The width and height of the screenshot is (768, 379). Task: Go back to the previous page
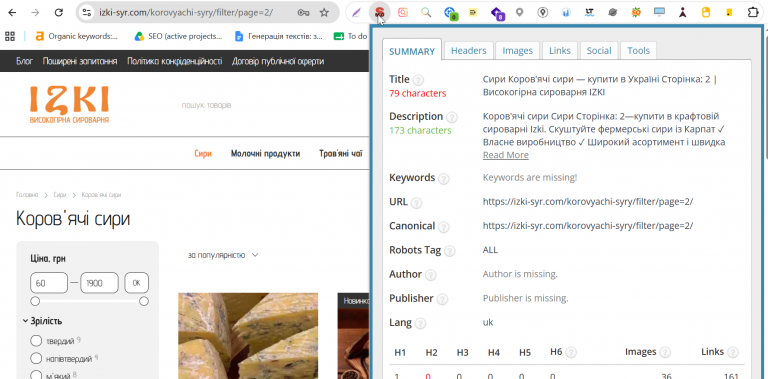(12, 13)
